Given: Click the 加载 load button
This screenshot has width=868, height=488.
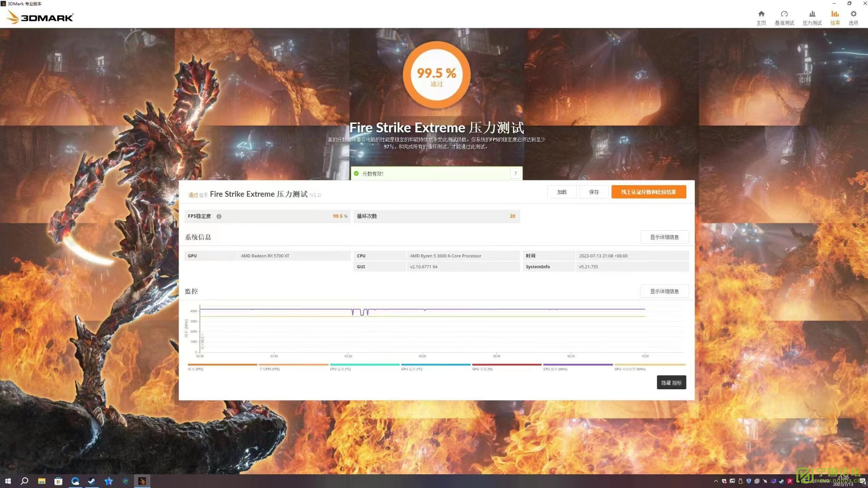Looking at the screenshot, I should click(x=562, y=192).
